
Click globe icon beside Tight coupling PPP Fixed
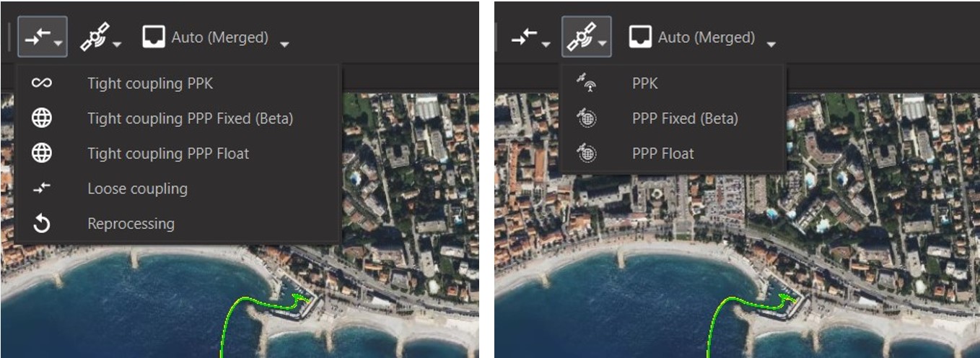click(42, 118)
